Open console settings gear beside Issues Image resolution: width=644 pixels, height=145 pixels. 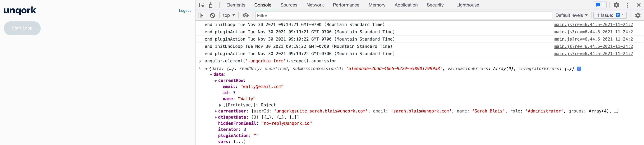tap(638, 15)
